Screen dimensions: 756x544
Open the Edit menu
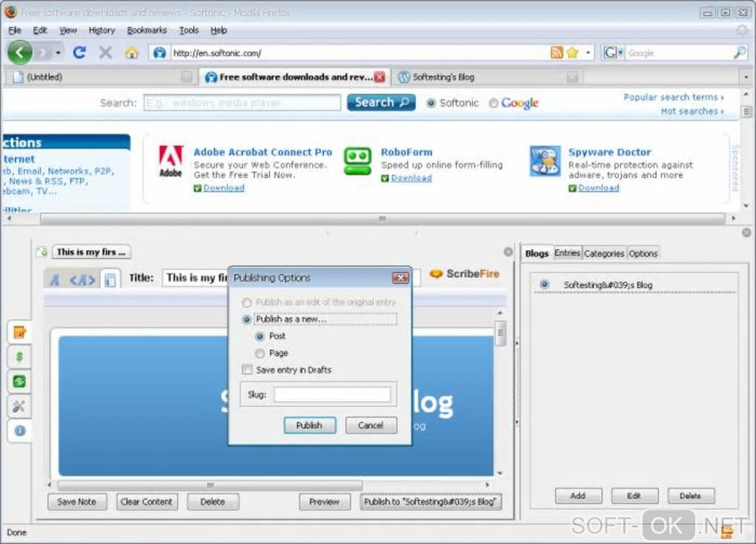pos(39,30)
